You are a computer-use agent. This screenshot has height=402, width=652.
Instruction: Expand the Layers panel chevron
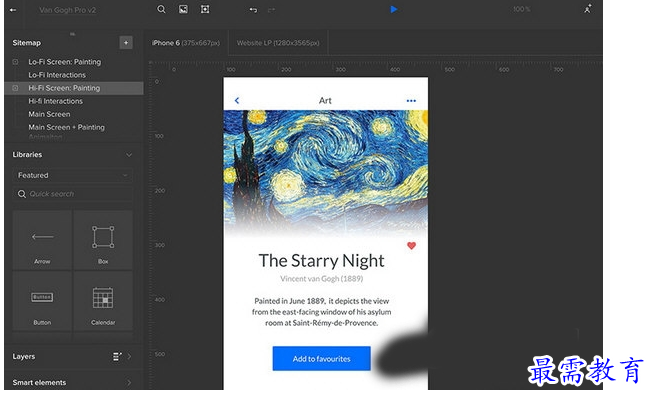coord(129,357)
